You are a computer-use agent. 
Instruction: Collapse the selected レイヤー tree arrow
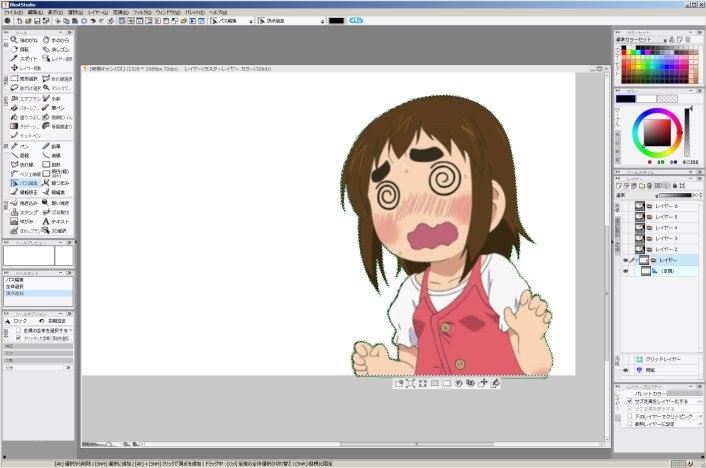point(637,260)
